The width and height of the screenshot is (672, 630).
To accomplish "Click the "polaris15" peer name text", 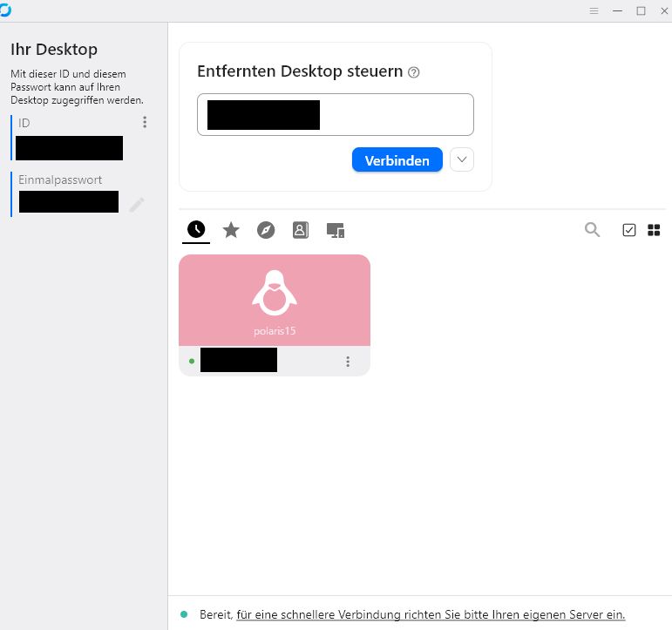I will coord(275,331).
